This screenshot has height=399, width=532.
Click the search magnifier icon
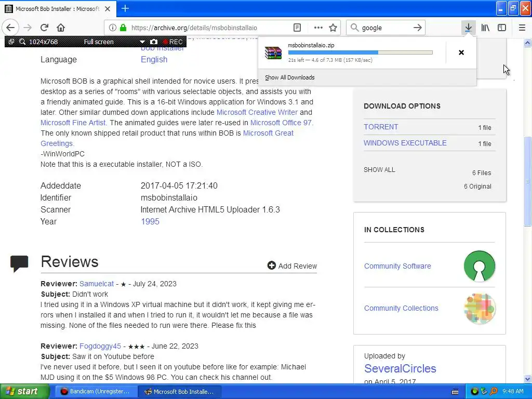click(354, 28)
